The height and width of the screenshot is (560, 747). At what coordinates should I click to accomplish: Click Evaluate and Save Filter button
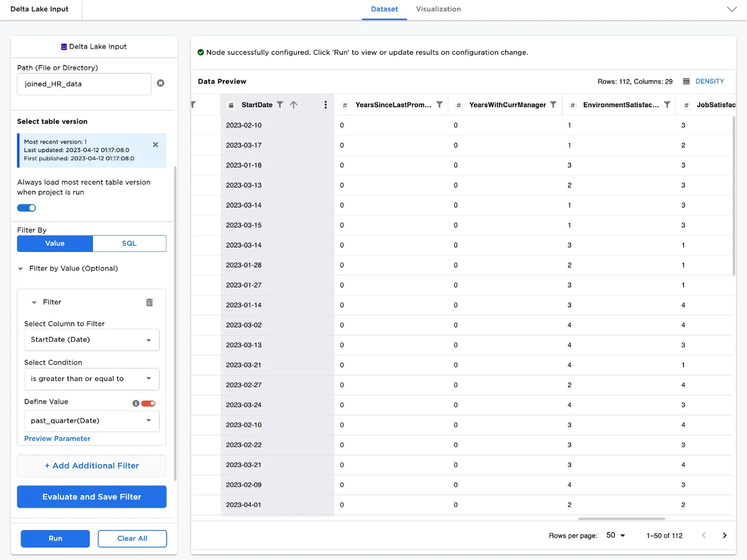tap(92, 497)
